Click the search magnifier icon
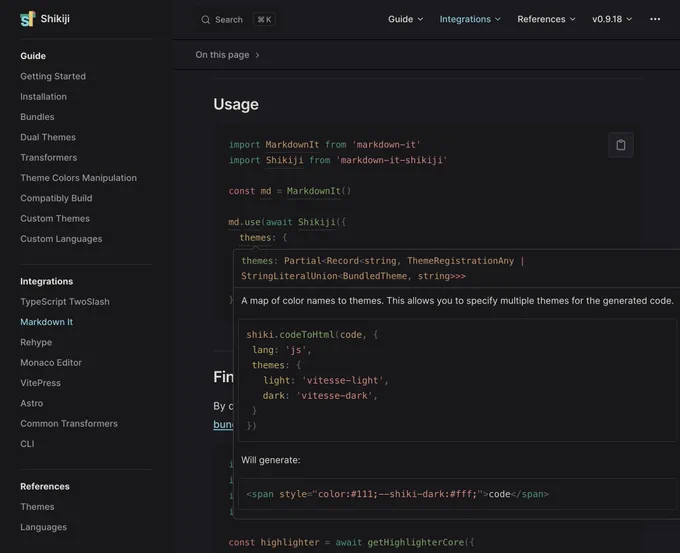The height and width of the screenshot is (553, 680). coord(206,20)
